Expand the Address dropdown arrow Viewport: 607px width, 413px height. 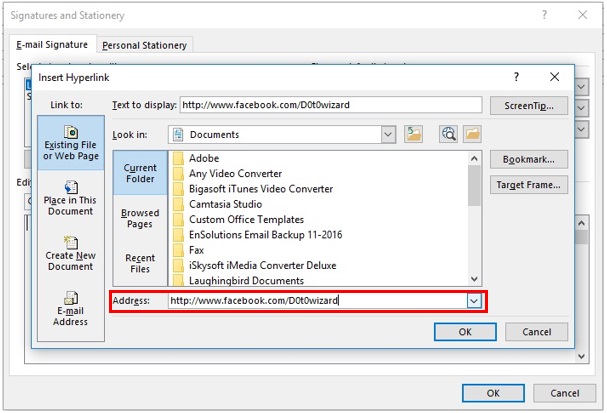coord(475,299)
